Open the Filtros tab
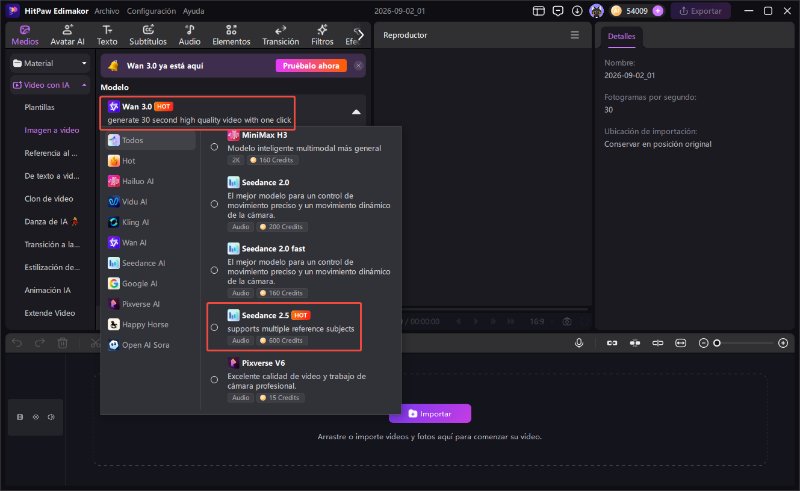The height and width of the screenshot is (491, 800). (322, 35)
